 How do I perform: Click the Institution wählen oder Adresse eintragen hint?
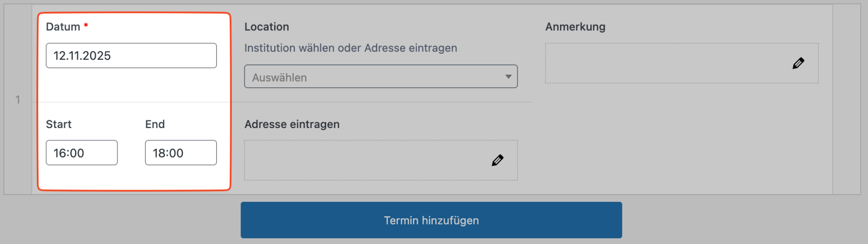tap(350, 48)
